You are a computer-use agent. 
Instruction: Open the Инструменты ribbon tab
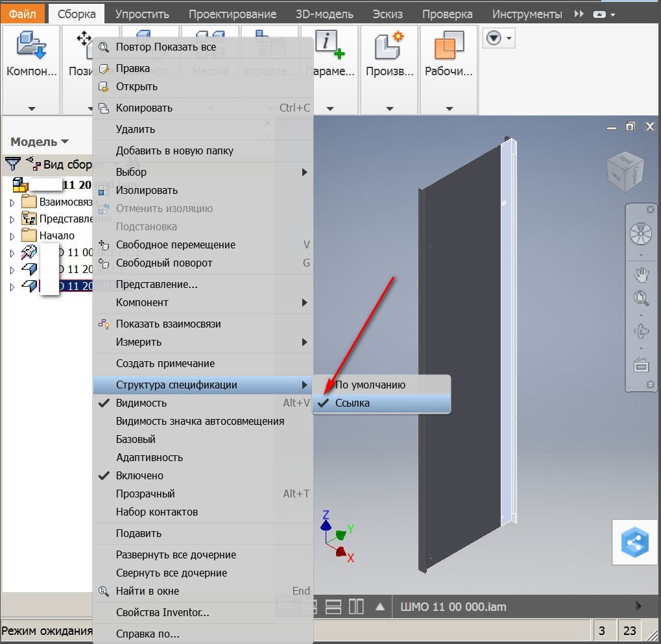(x=527, y=14)
